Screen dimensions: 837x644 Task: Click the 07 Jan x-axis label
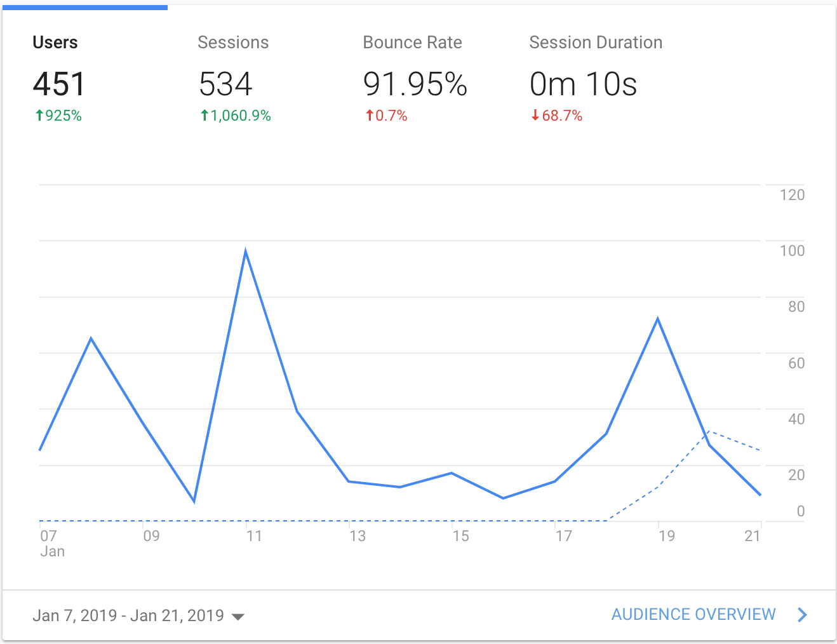[x=52, y=544]
